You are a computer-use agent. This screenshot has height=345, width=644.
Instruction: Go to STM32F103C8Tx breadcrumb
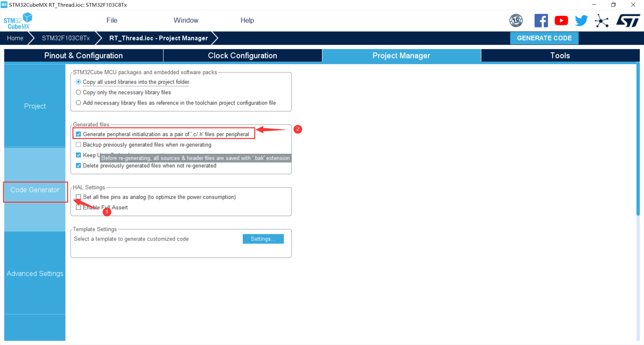pyautogui.click(x=66, y=38)
